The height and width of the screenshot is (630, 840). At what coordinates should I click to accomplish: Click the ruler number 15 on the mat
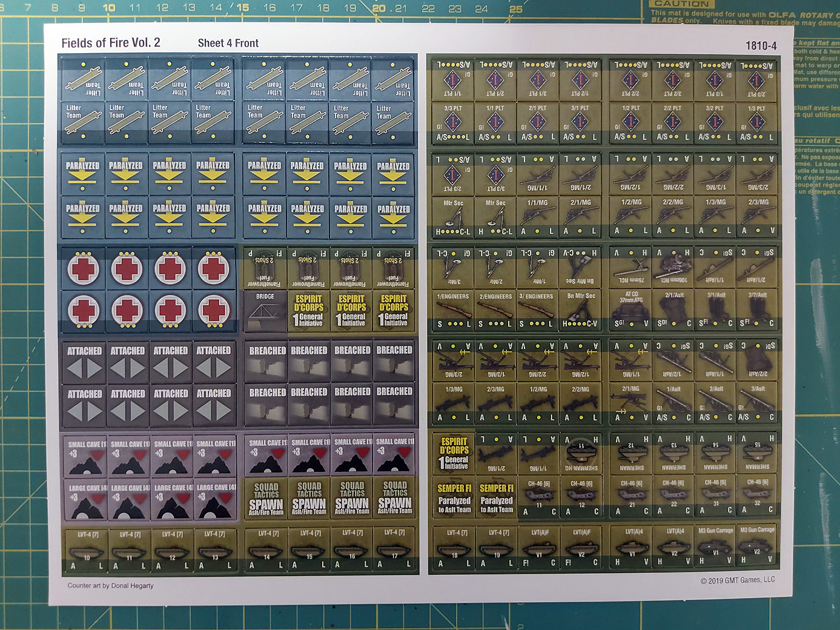click(x=243, y=7)
